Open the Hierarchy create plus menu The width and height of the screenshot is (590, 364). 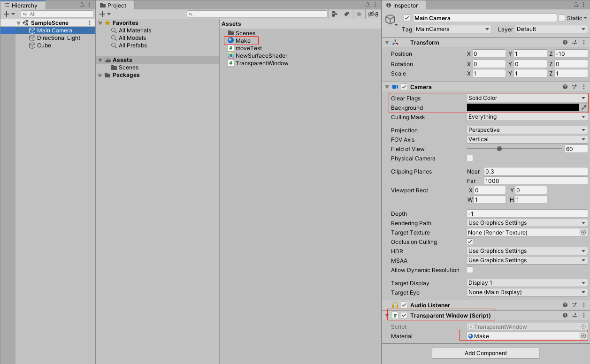coord(9,14)
